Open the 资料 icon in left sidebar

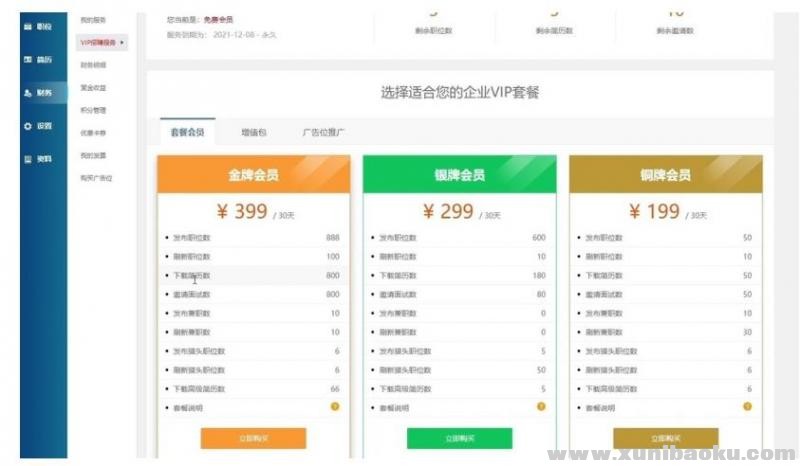[28, 159]
